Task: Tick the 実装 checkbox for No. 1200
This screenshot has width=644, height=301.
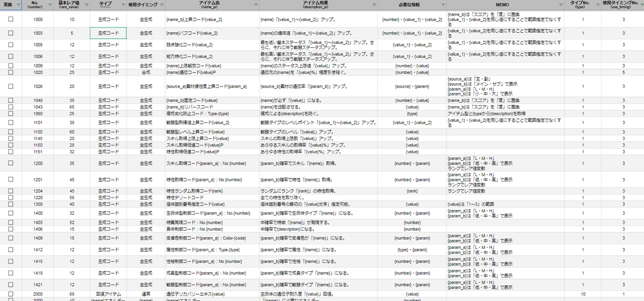Action: click(x=11, y=163)
